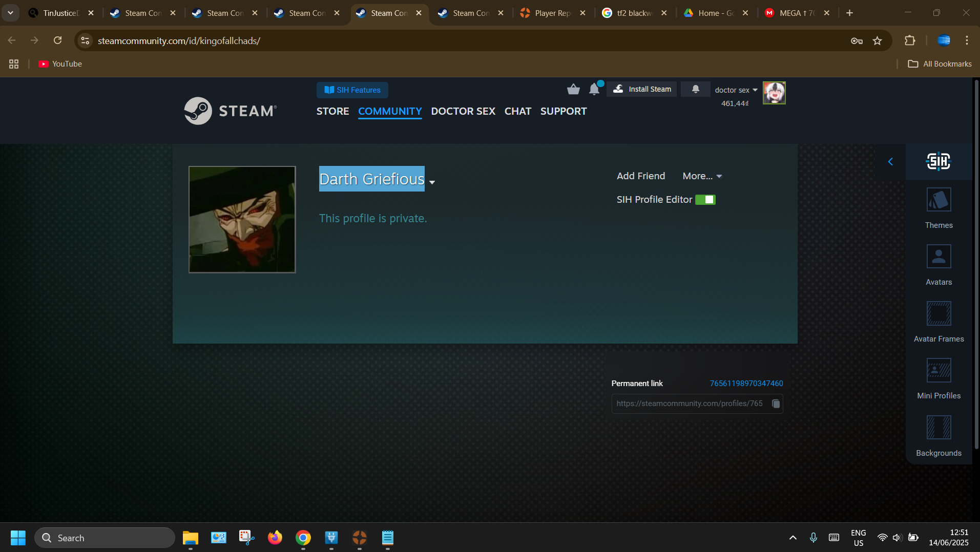Open File Explorer from taskbar

191,538
